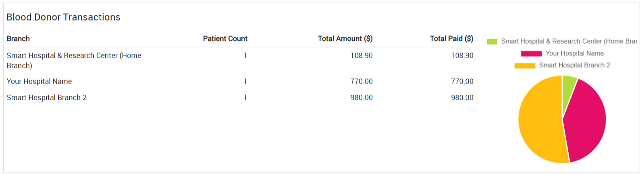Image resolution: width=644 pixels, height=175 pixels.
Task: Select the Smart Hospital Branch 2 row
Action: click(240, 97)
